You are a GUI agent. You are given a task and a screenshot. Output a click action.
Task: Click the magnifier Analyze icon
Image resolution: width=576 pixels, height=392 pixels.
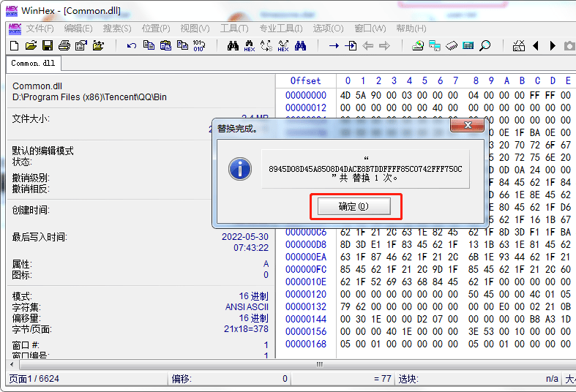coord(485,46)
